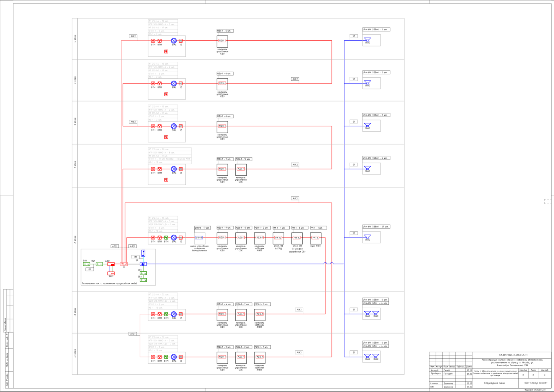Select the blue ШНН/В smoke control cabinet
554x392 pixels.
[199, 238]
